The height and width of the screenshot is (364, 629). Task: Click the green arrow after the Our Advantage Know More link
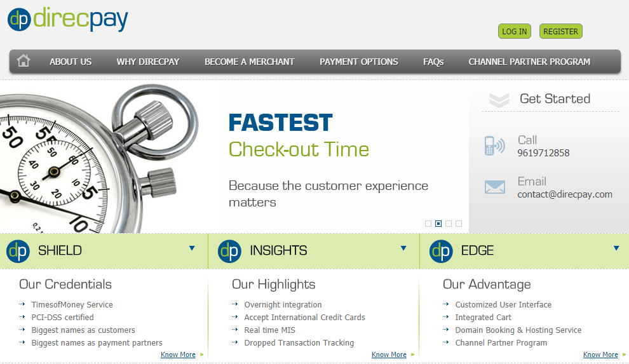(624, 354)
